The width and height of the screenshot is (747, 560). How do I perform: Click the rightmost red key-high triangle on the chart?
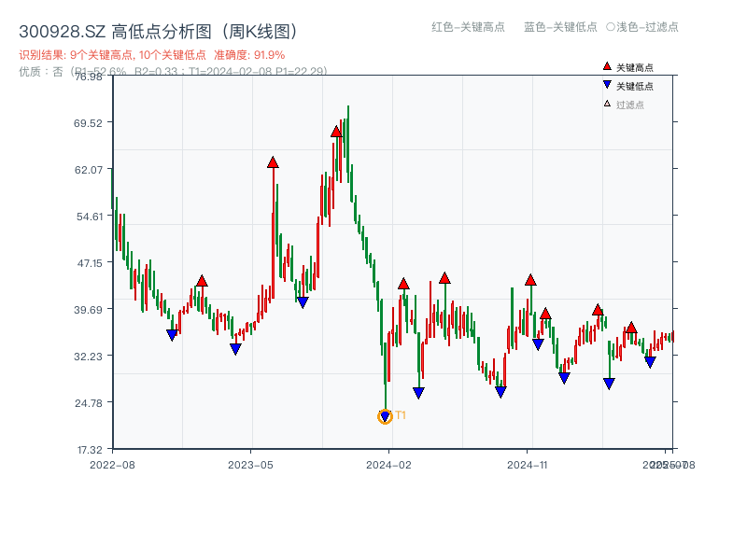point(632,329)
